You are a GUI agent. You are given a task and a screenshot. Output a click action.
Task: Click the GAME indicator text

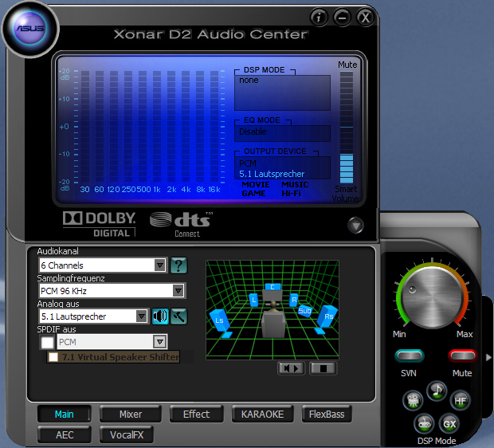coord(253,193)
